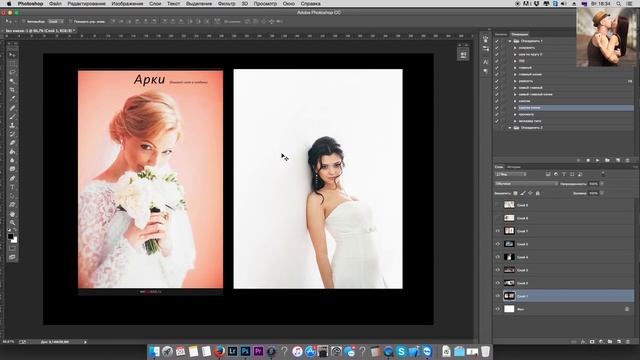640x360 pixels.
Task: Collapse the second action set at list bottom
Action: (510, 128)
